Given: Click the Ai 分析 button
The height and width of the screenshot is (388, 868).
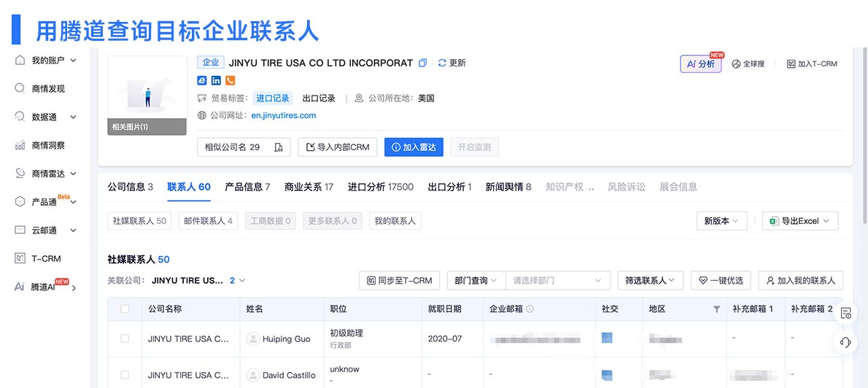Looking at the screenshot, I should point(700,63).
